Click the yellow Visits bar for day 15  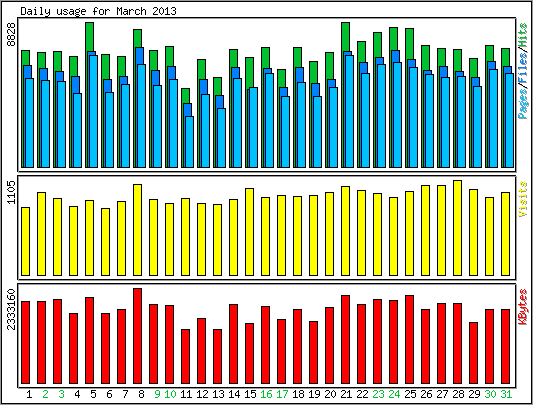[250, 232]
